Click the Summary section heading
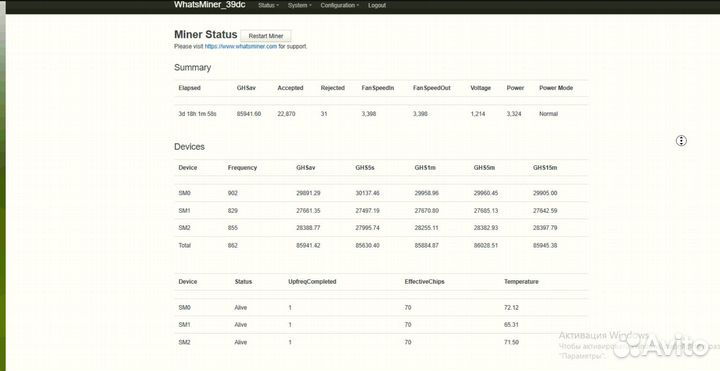 [192, 67]
